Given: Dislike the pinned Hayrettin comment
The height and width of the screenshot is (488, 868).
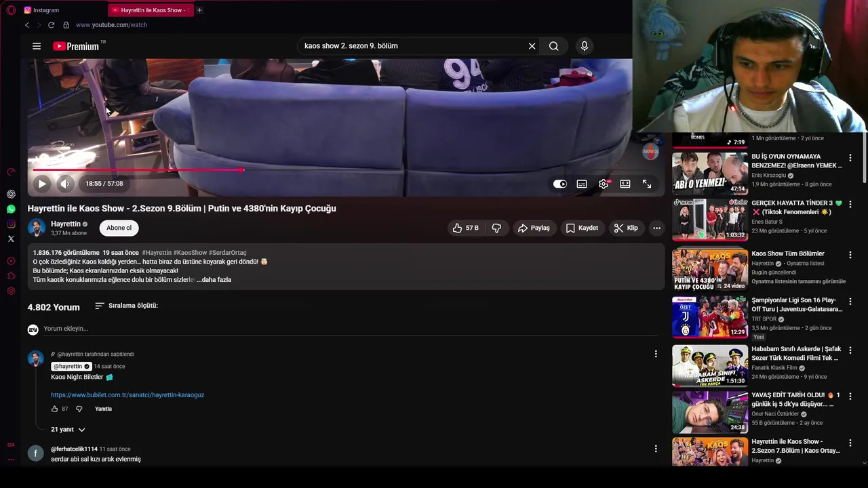Looking at the screenshot, I should pyautogui.click(x=79, y=409).
